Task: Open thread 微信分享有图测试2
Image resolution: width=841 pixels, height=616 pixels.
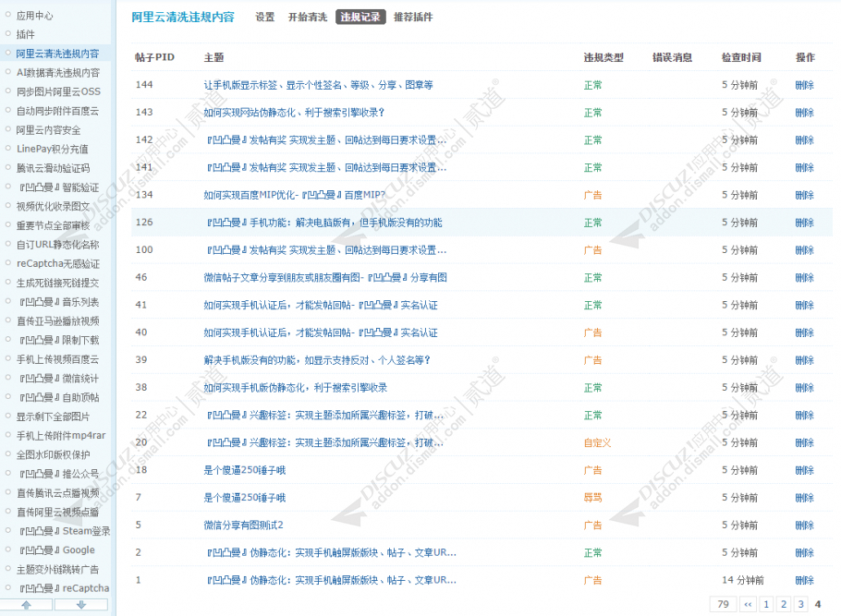Action: (x=243, y=525)
